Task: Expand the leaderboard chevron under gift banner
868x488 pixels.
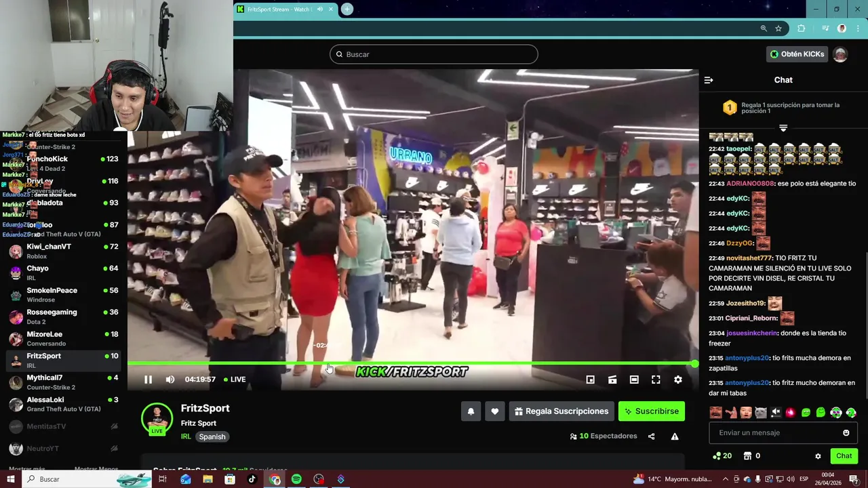Action: [783, 127]
